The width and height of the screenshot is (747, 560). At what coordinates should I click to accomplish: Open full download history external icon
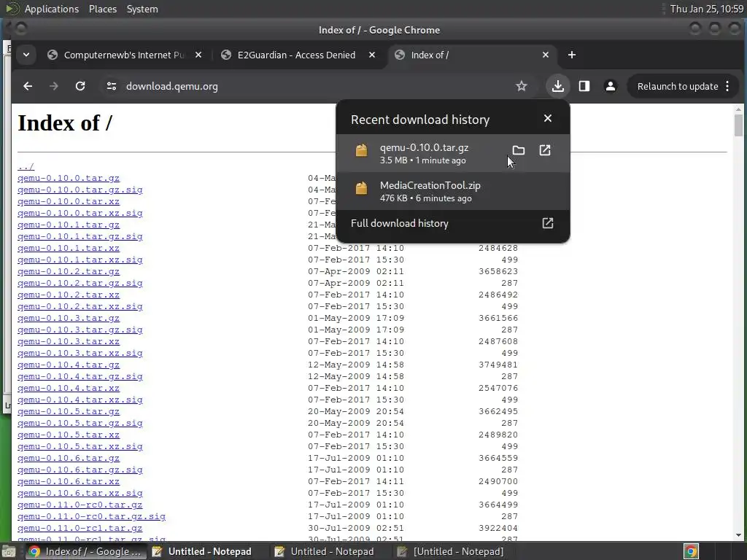coord(548,223)
